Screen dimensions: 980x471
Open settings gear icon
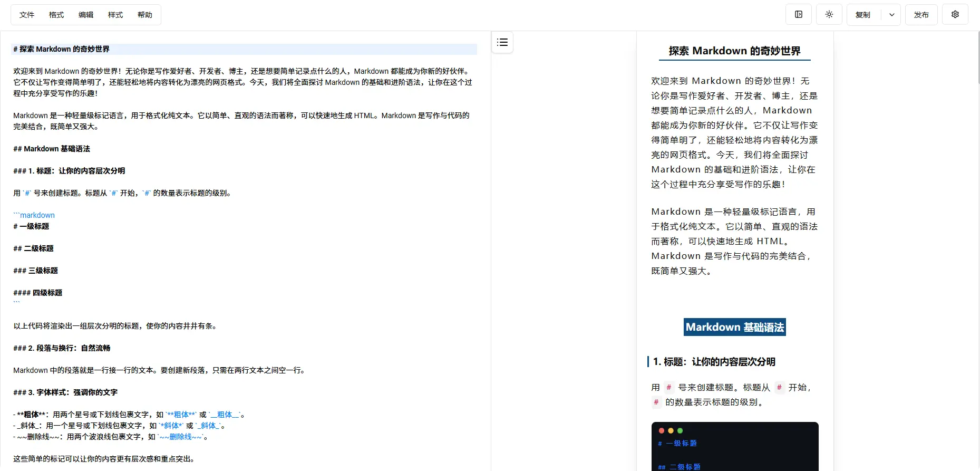coord(955,15)
